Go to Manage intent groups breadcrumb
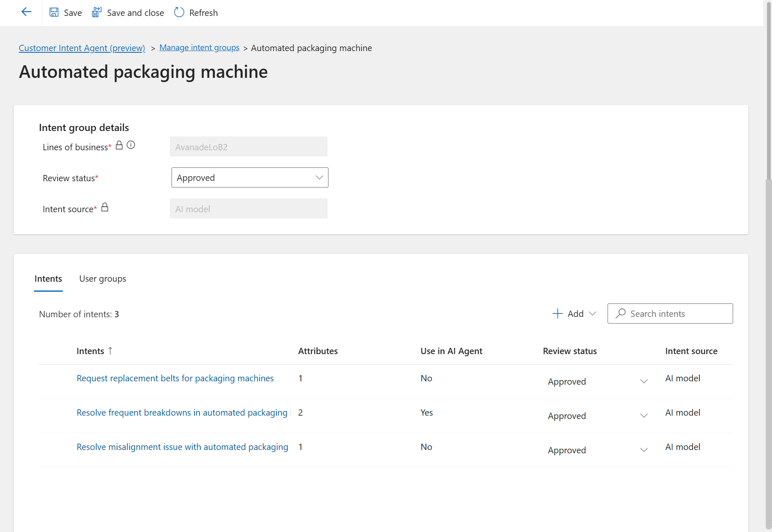 pos(199,48)
